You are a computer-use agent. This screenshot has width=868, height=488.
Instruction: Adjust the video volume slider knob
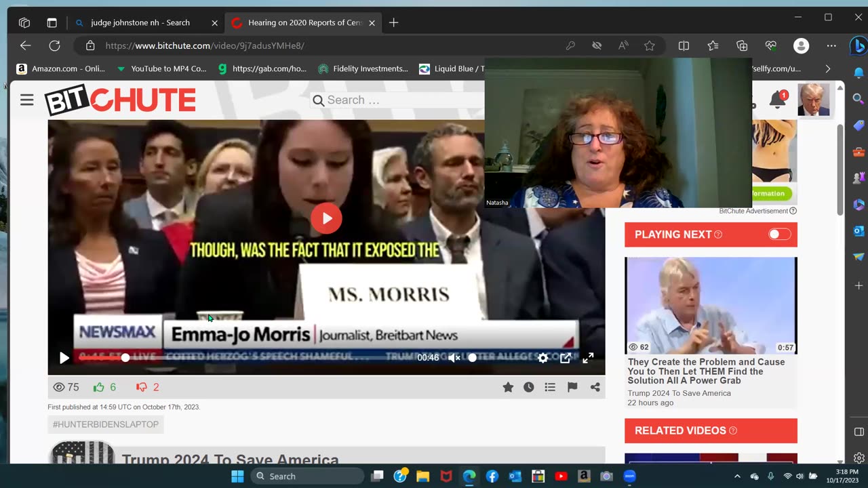(x=473, y=358)
